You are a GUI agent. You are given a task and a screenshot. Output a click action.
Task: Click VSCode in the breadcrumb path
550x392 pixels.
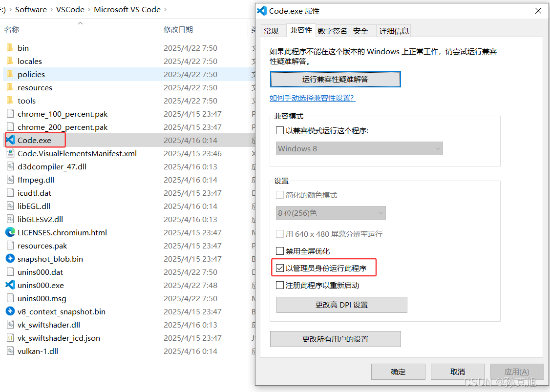tap(70, 9)
